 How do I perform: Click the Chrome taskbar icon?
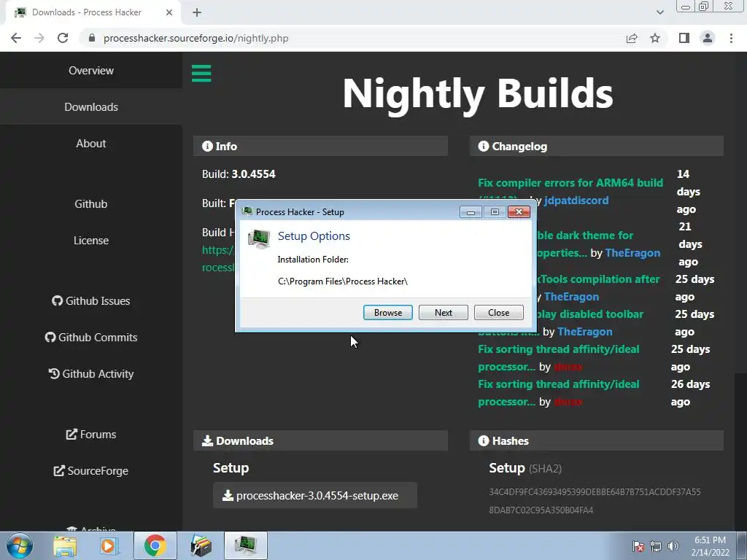coord(155,545)
